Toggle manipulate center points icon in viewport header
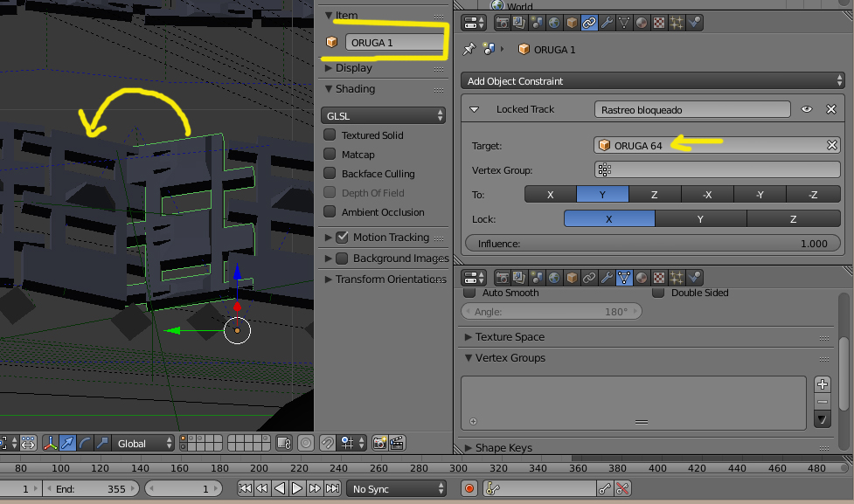The image size is (854, 504). coord(28,443)
